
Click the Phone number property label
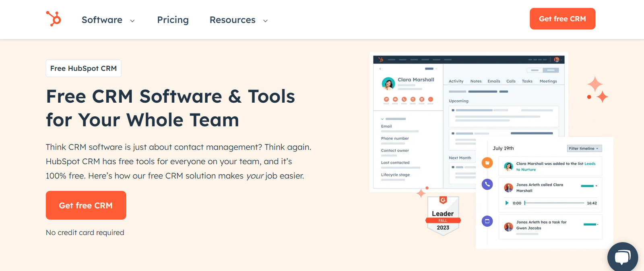tap(395, 139)
